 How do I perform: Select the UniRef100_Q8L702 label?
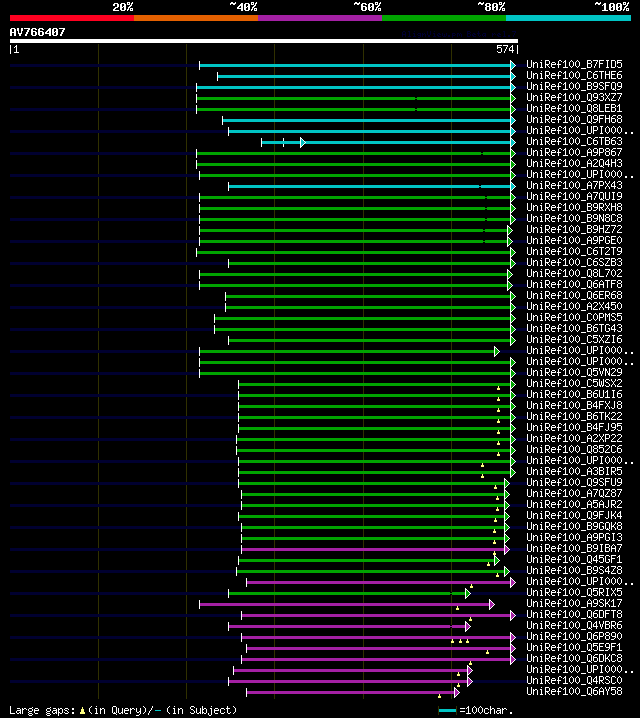(x=574, y=273)
